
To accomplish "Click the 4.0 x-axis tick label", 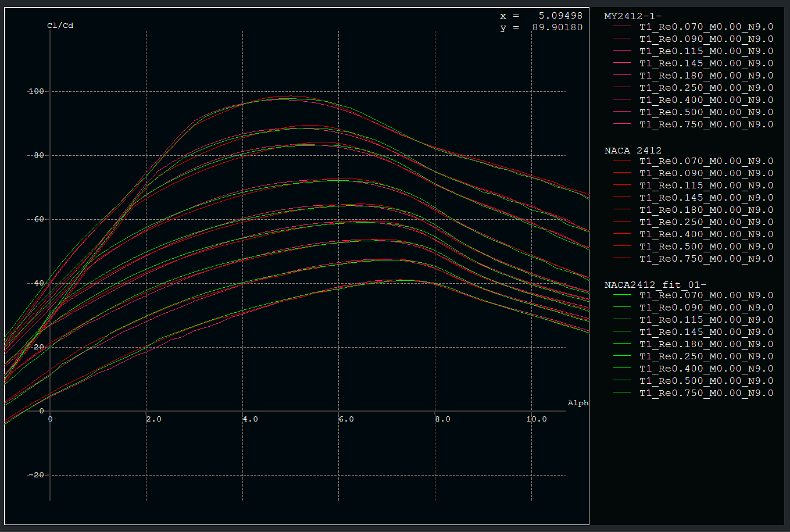I will click(x=250, y=419).
